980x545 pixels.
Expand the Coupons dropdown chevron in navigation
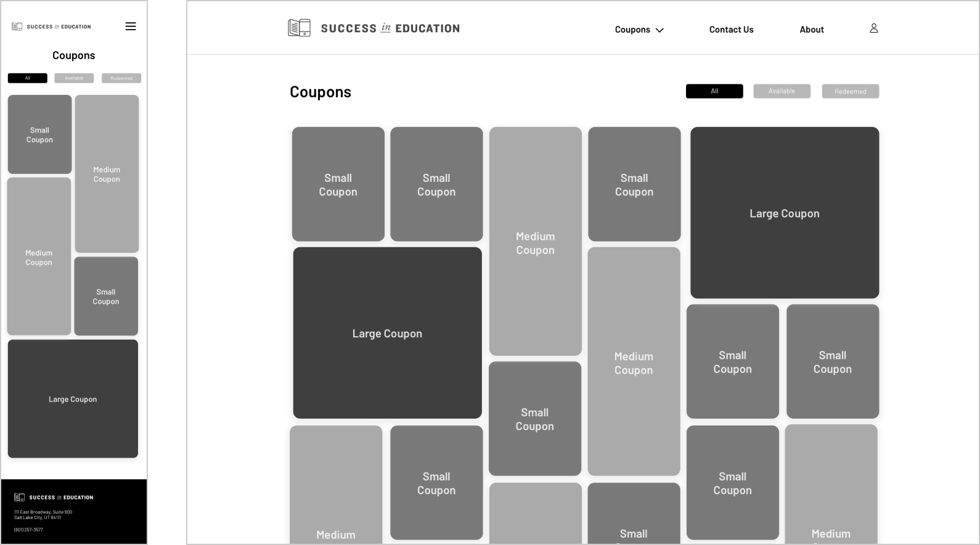pos(659,30)
